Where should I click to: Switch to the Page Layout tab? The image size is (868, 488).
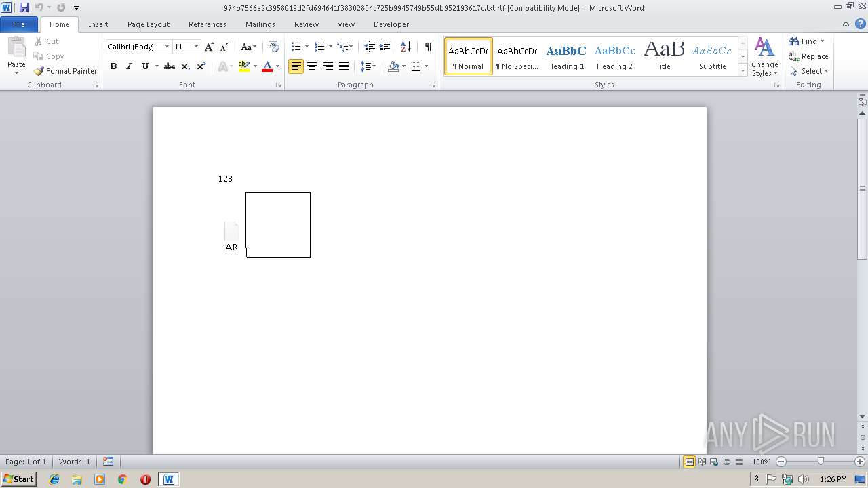(149, 24)
